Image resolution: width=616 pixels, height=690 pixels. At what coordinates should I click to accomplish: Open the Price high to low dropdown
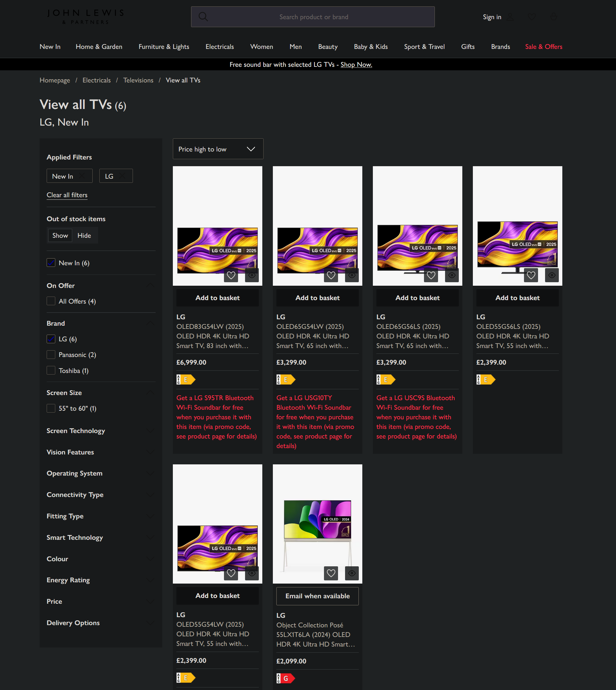pos(218,149)
